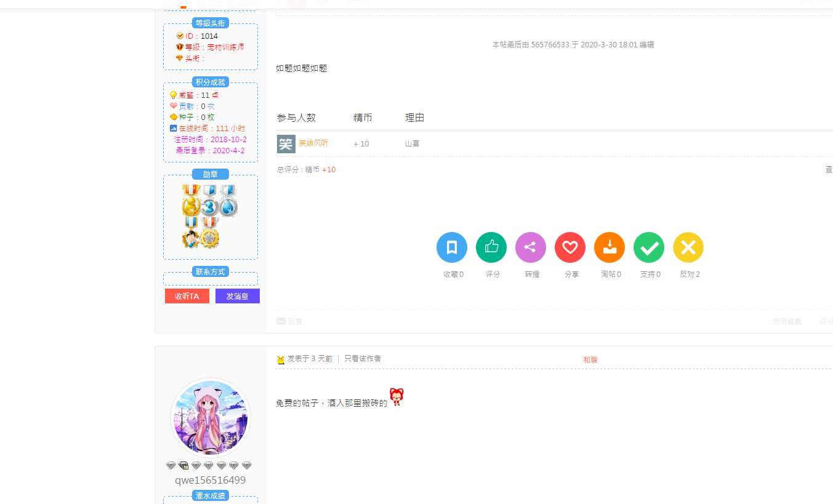
Task: Click the silver number 3 medal
Action: [210, 201]
